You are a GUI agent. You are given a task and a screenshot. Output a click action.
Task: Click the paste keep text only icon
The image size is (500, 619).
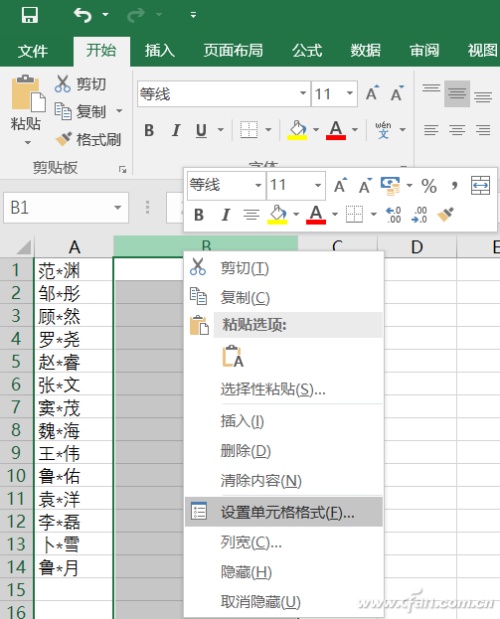[x=233, y=356]
